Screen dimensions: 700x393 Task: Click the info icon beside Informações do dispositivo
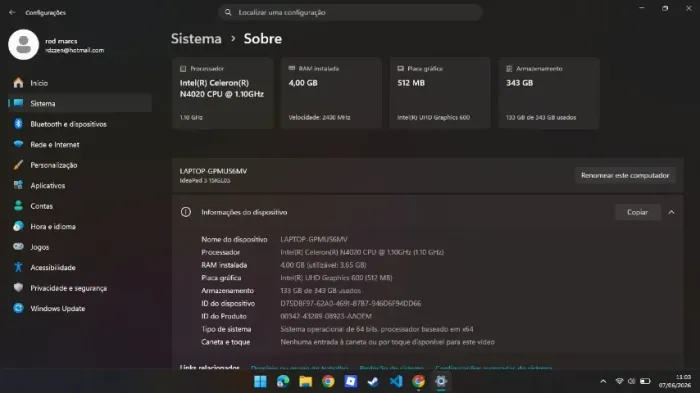[x=186, y=212]
